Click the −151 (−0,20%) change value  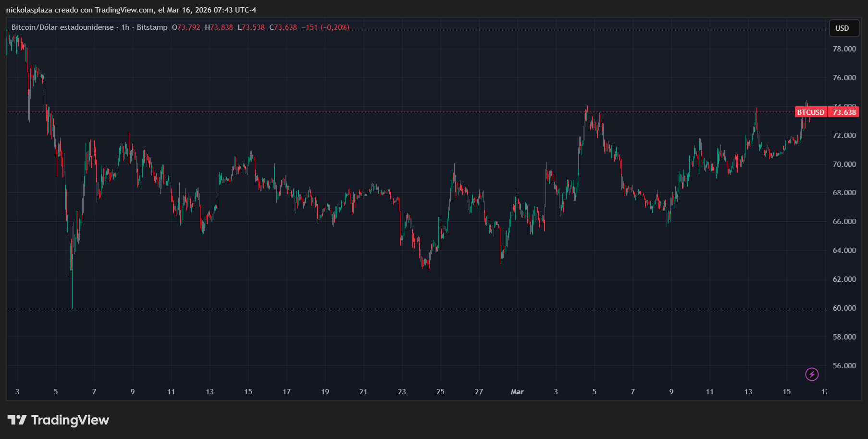(325, 27)
